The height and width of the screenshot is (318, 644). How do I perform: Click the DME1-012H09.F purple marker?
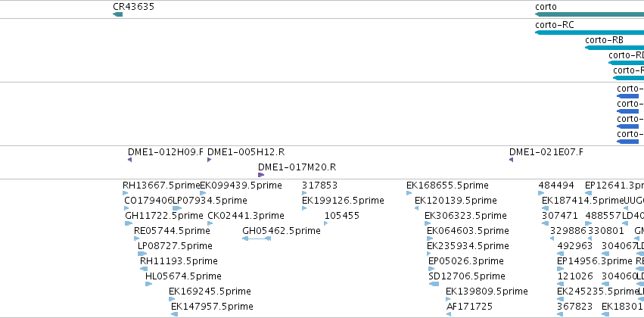130,160
